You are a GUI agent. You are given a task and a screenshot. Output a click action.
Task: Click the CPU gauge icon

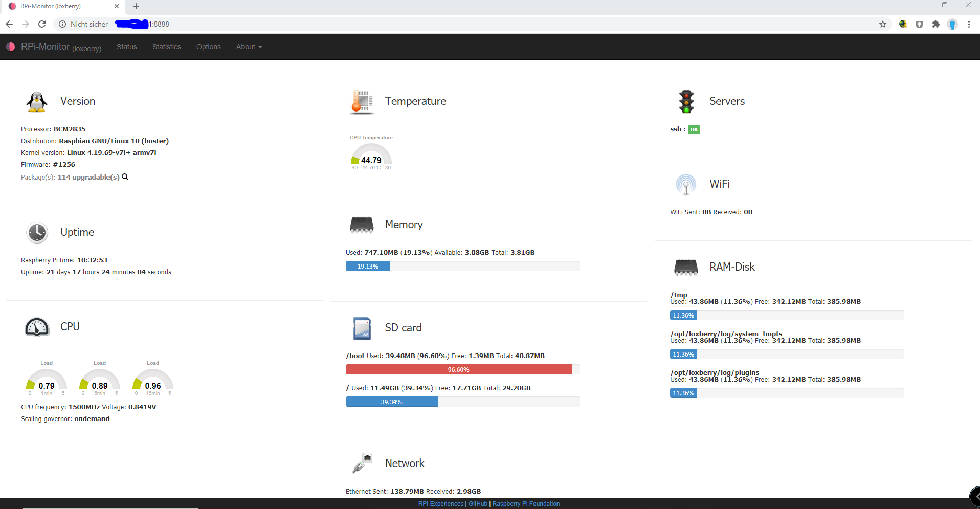pyautogui.click(x=37, y=327)
